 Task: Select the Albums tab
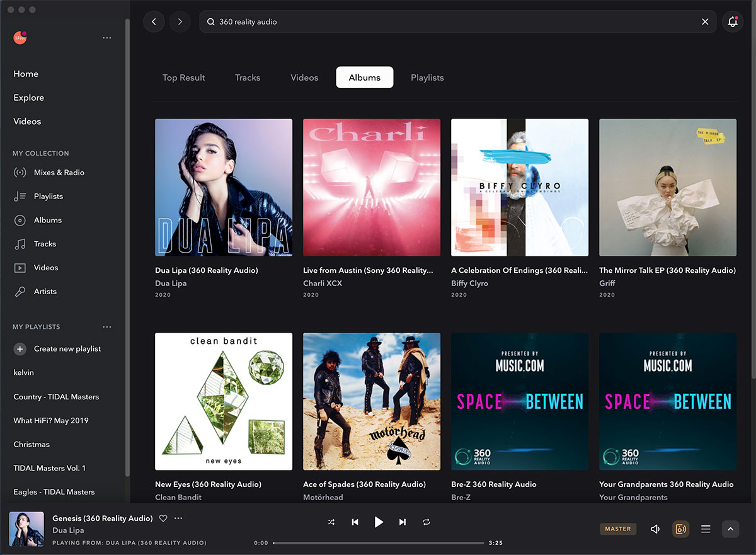pyautogui.click(x=365, y=77)
